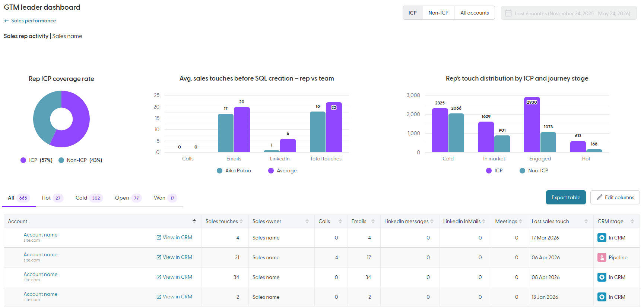
Task: Click the sort icon on Meetings column
Action: pyautogui.click(x=520, y=221)
